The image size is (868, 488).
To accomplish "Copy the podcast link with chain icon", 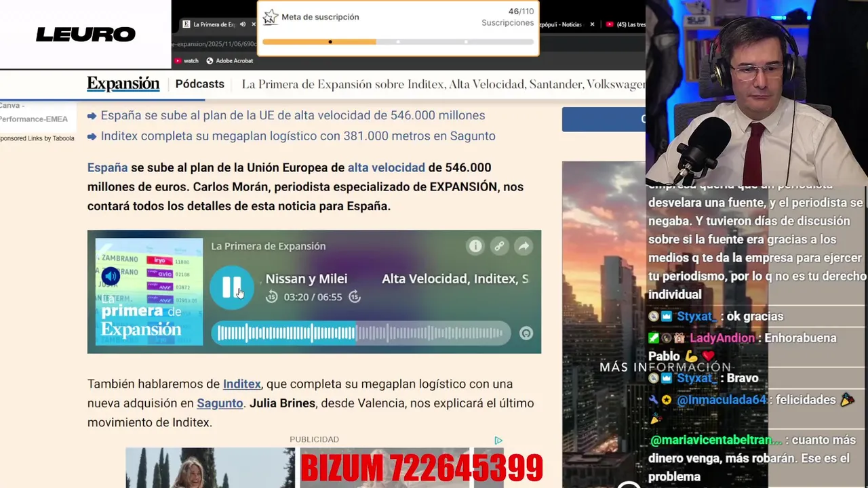I will (499, 246).
